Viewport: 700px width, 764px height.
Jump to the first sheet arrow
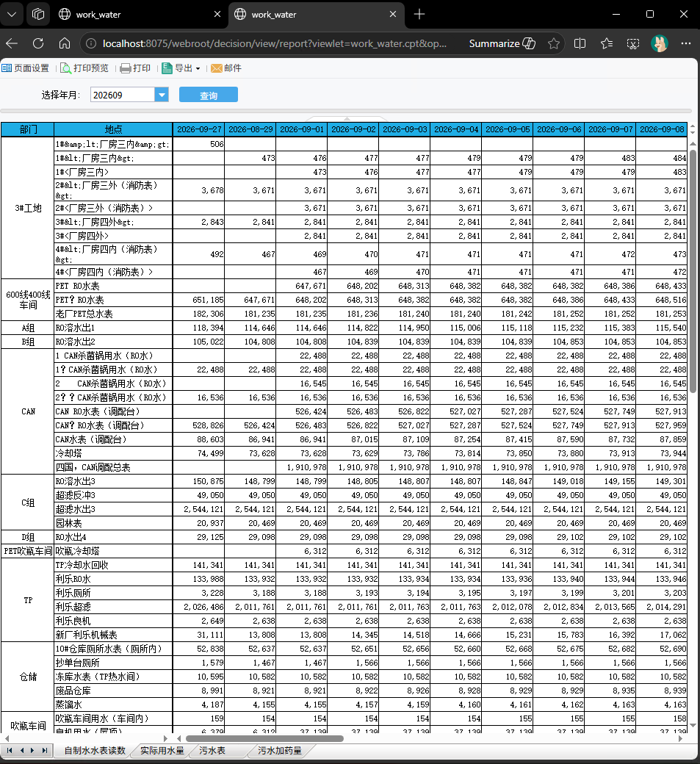[10, 750]
